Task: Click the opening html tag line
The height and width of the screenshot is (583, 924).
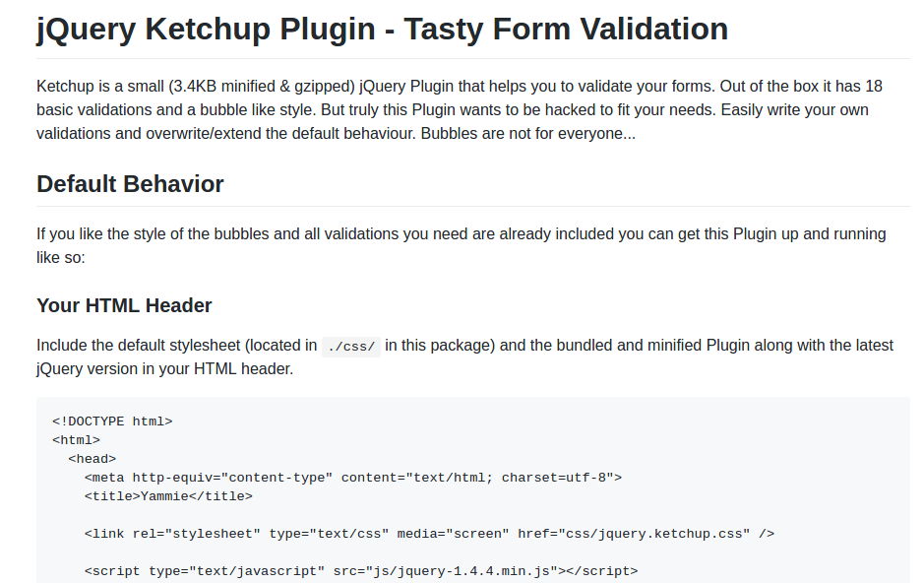Action: tap(76, 440)
